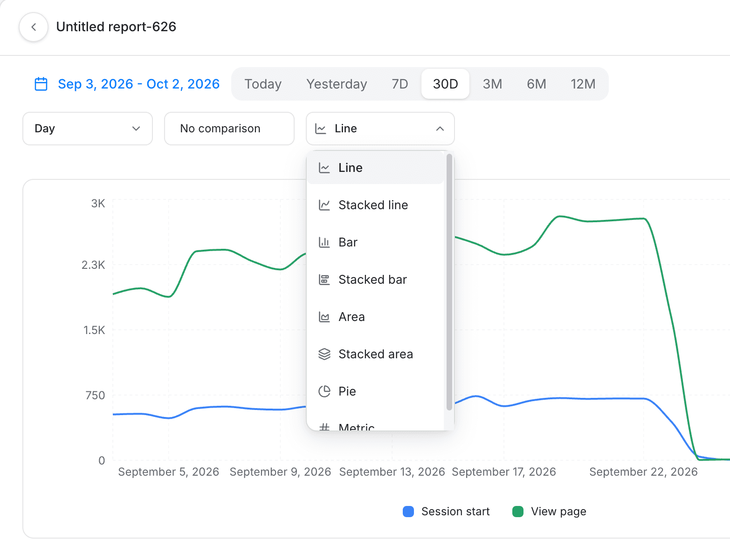Click the back arrow button
730x560 pixels.
pyautogui.click(x=34, y=27)
